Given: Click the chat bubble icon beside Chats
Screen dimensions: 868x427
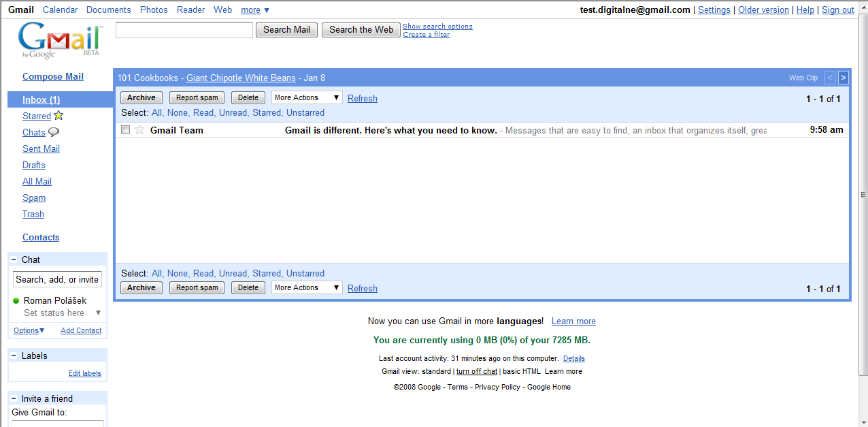Looking at the screenshot, I should point(53,132).
